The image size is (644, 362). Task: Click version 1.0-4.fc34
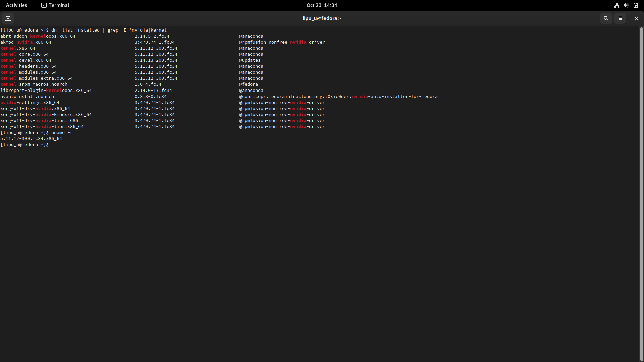coord(148,84)
